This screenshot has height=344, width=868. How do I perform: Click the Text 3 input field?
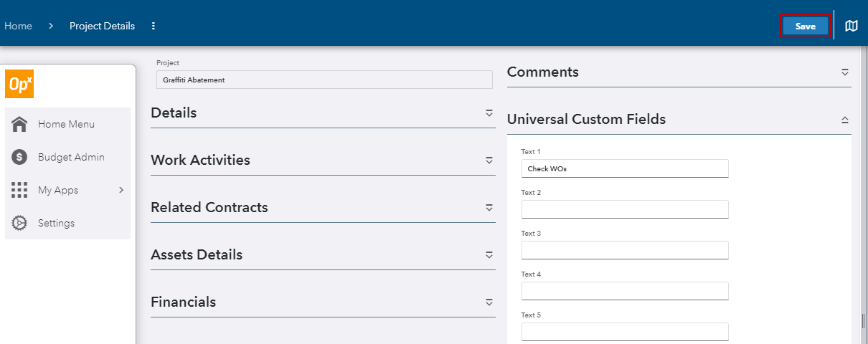(x=625, y=250)
